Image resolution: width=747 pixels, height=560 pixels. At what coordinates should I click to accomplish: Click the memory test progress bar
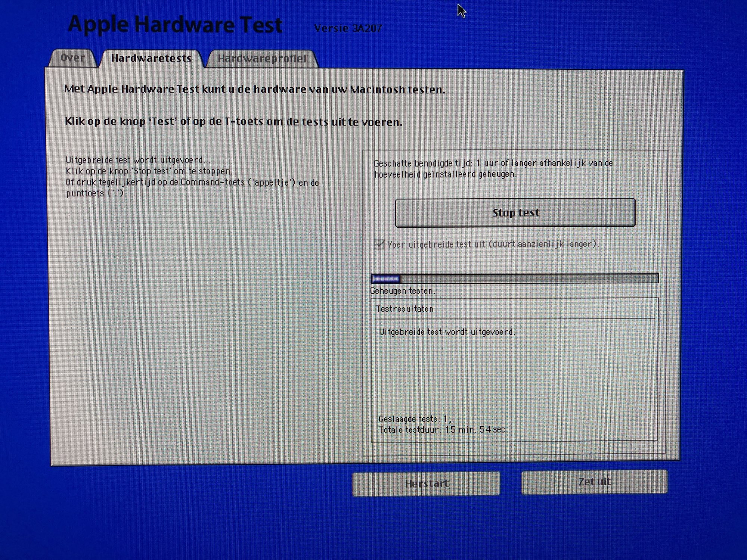click(x=515, y=279)
